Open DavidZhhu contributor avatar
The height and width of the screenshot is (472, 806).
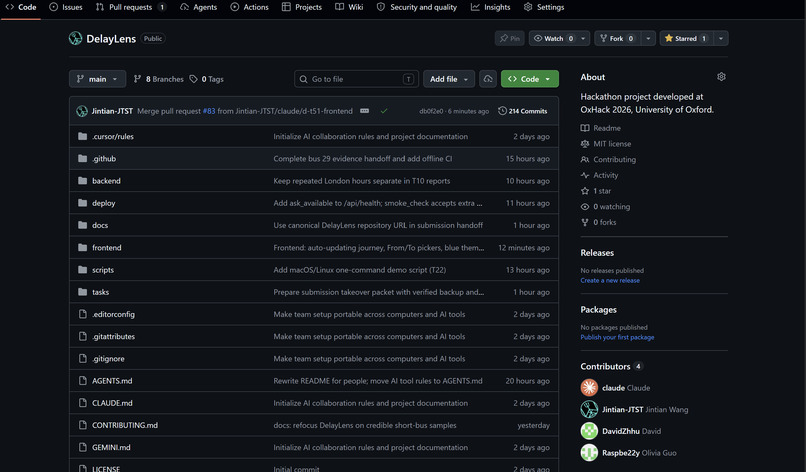[x=589, y=431]
